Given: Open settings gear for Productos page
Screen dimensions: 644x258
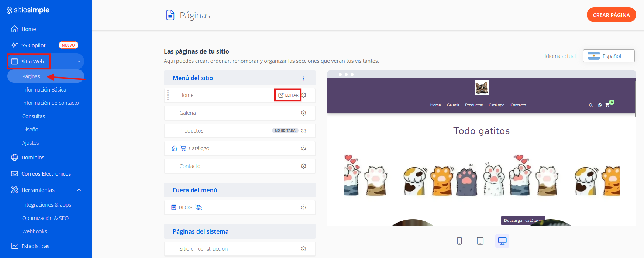Looking at the screenshot, I should [303, 130].
